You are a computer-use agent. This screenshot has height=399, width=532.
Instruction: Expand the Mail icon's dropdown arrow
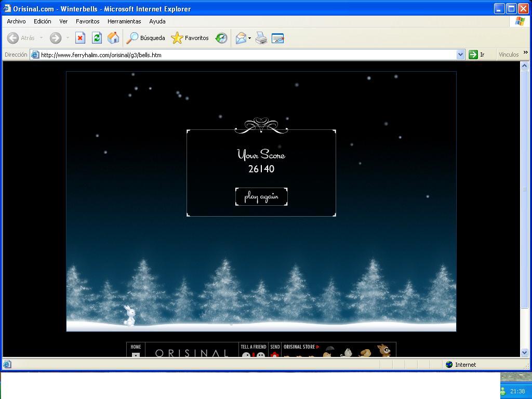[250, 38]
